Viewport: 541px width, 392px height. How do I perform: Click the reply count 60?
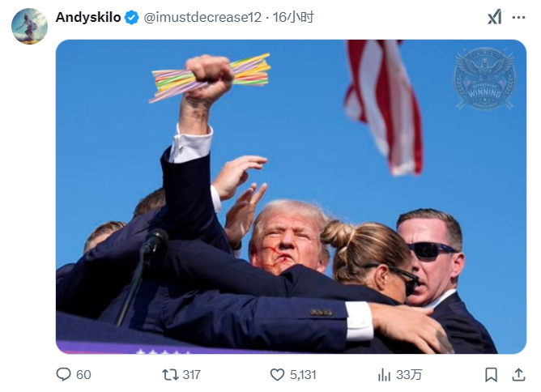[83, 375]
